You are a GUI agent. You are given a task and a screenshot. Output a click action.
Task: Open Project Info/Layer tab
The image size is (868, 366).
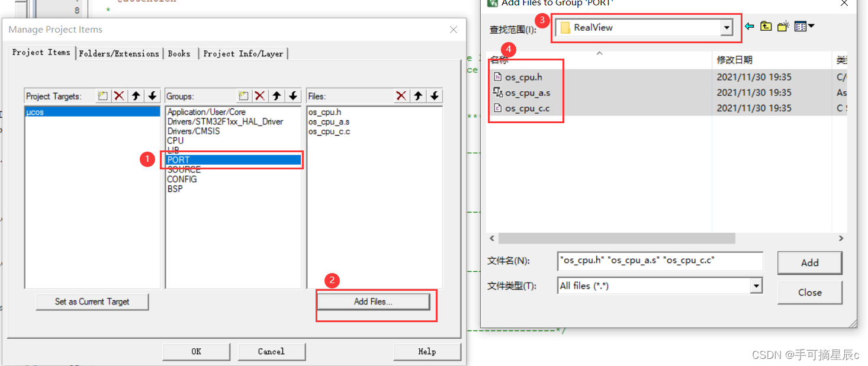[x=243, y=53]
